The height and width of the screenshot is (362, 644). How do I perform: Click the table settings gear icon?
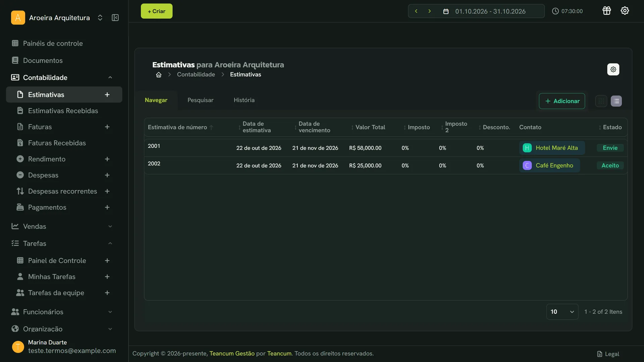tap(613, 69)
